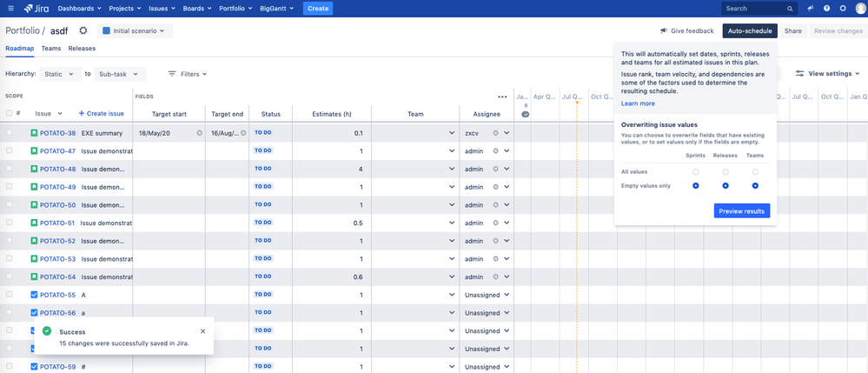Image resolution: width=868 pixels, height=373 pixels.
Task: Click the task icon of POTATO-55
Action: click(35, 295)
